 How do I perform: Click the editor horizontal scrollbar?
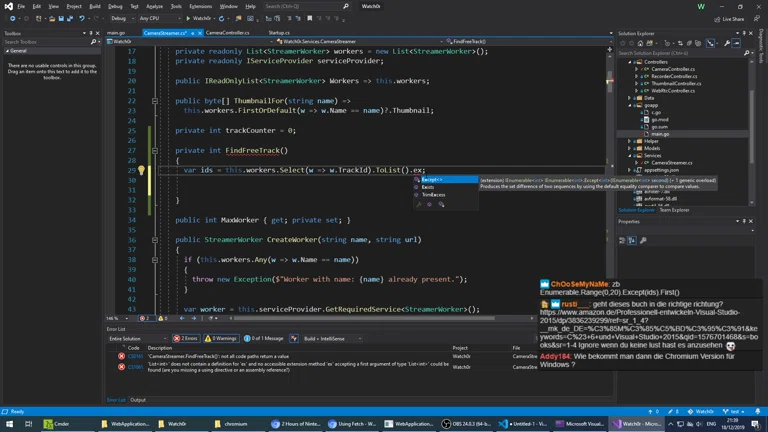pos(363,318)
